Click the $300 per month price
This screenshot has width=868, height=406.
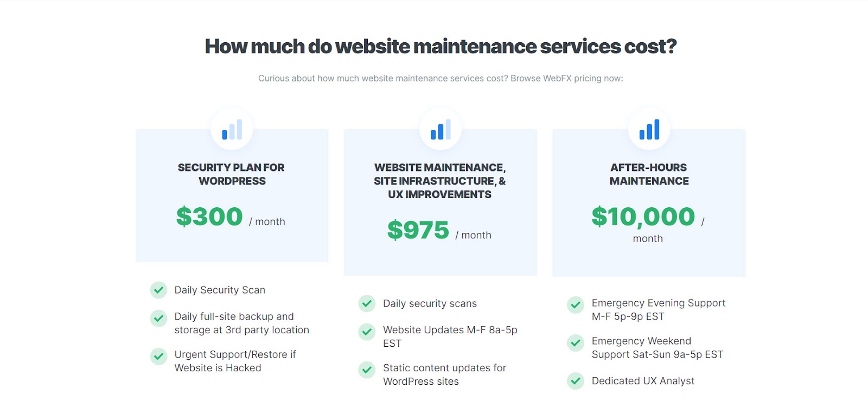click(231, 217)
